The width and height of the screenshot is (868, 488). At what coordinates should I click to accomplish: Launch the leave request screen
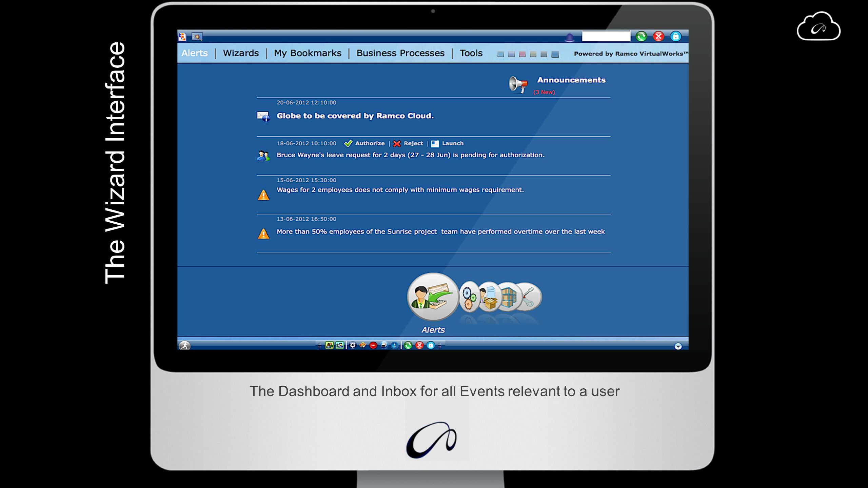(453, 143)
